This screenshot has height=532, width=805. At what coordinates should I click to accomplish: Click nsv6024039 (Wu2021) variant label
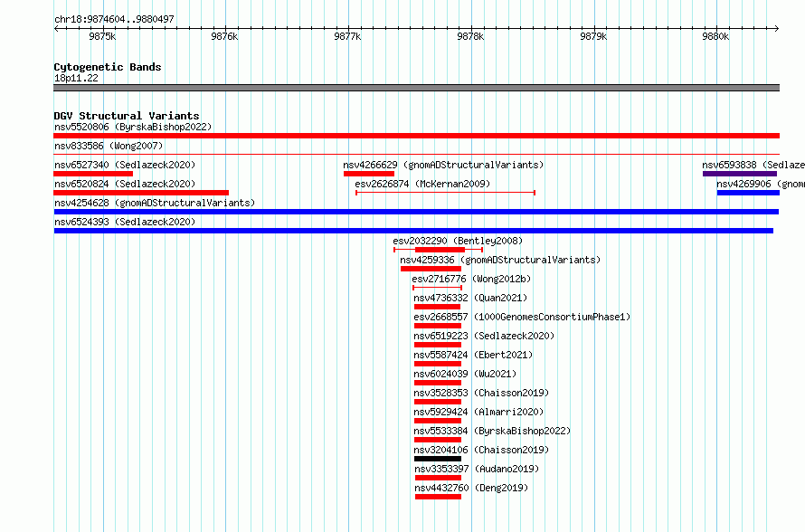(465, 374)
